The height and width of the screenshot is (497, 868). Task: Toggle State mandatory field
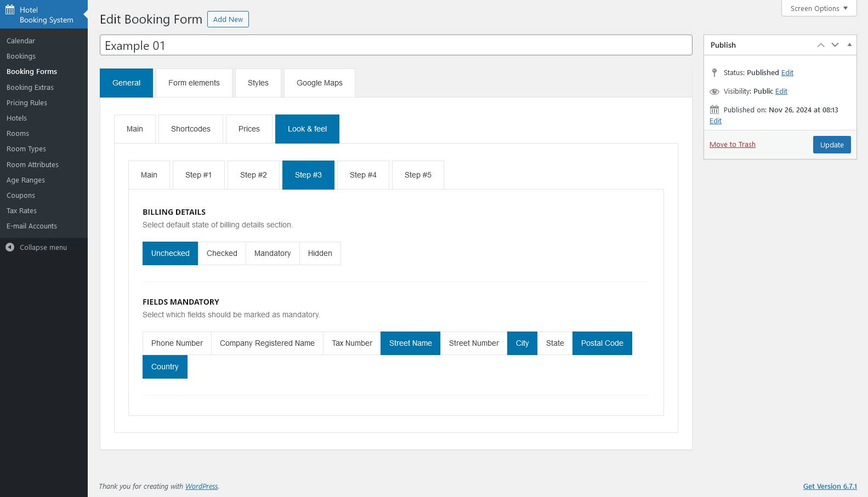tap(555, 343)
